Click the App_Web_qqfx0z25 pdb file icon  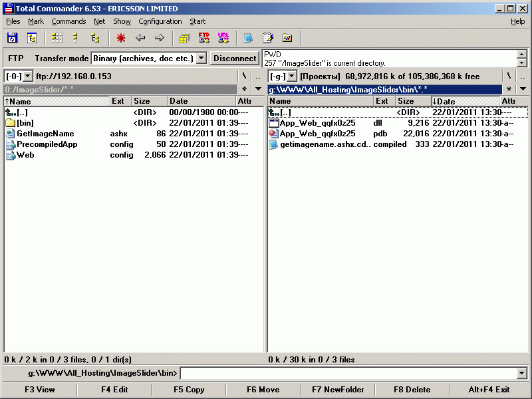(274, 134)
